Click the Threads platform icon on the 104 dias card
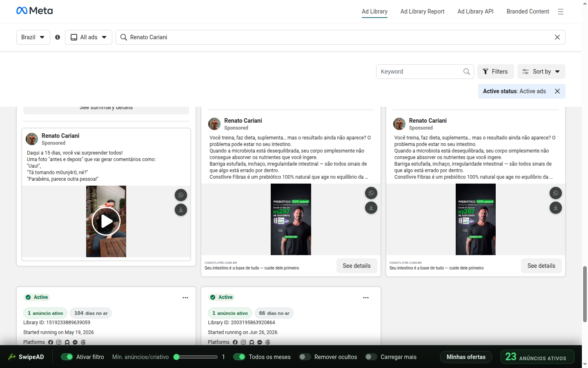This screenshot has width=588, height=368. coord(83,342)
